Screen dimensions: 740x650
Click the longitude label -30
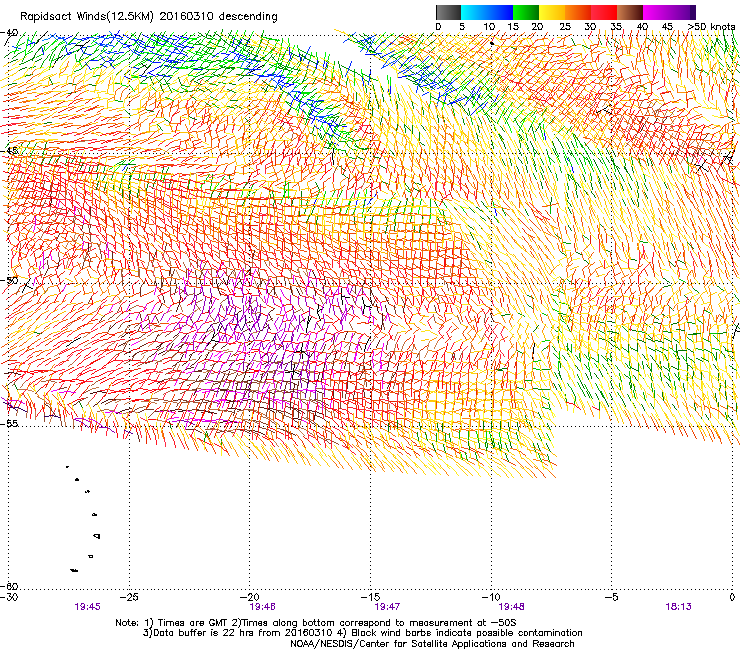point(9,597)
